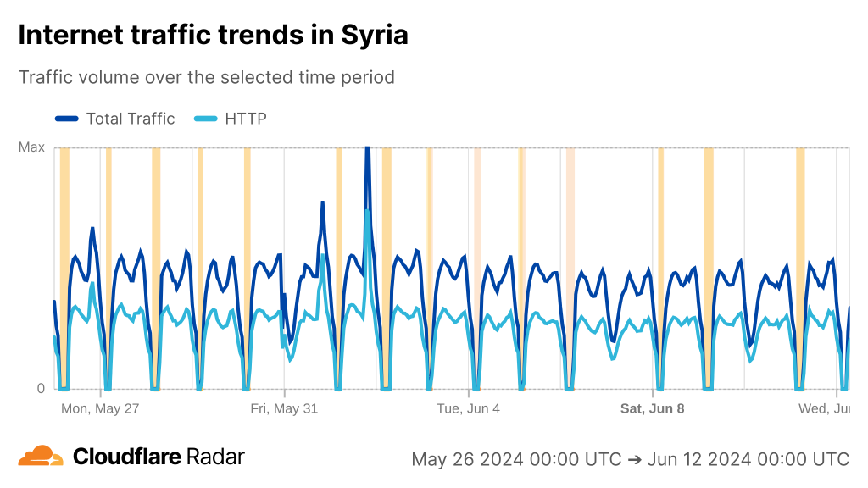Open the Cloudflare Radar wordmark link
Image resolution: width=868 pixels, height=488 pixels.
coord(159,457)
